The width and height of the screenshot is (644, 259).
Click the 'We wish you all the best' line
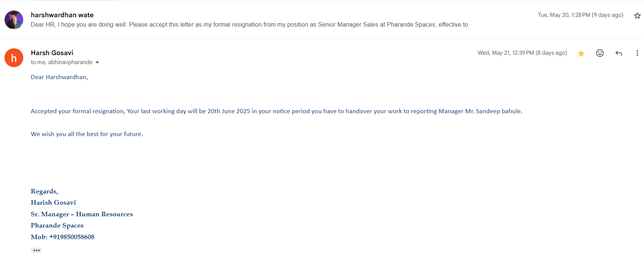pos(87,134)
